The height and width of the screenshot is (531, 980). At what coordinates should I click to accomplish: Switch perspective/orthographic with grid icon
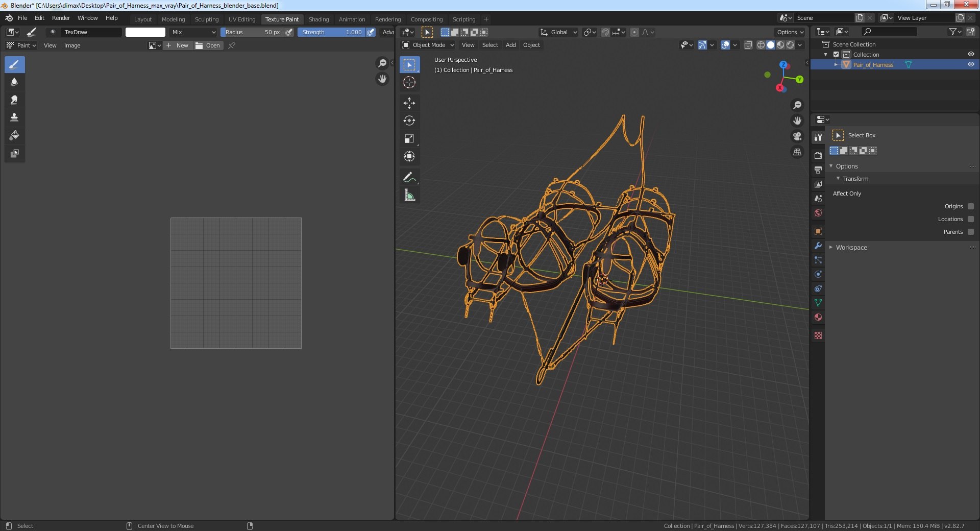point(797,152)
